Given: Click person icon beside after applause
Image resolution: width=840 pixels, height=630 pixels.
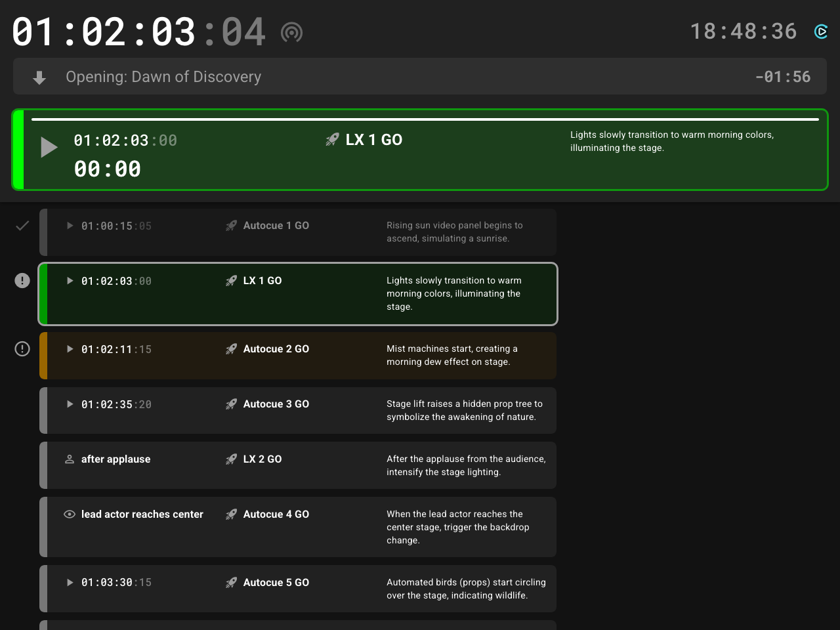Looking at the screenshot, I should tap(70, 459).
